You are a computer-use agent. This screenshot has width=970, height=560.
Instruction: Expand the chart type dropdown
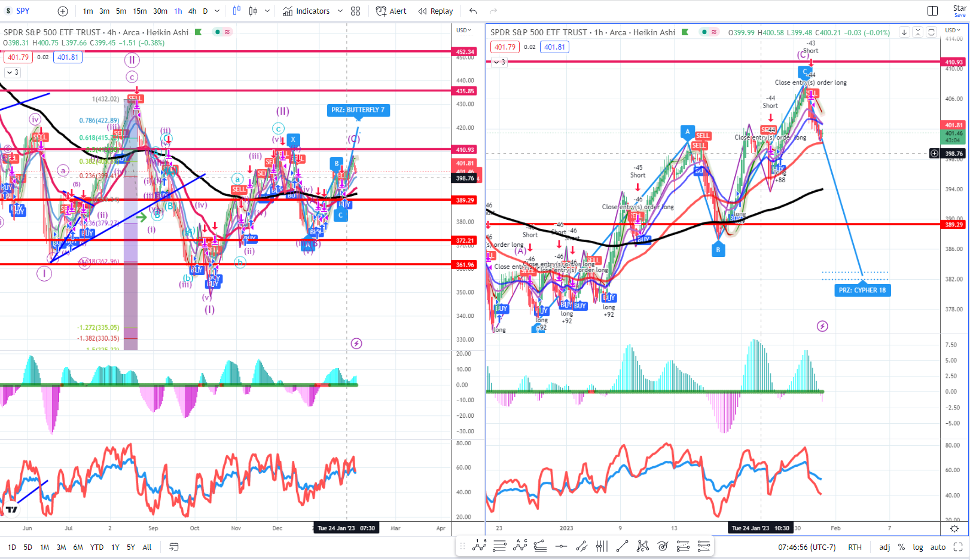pos(267,11)
